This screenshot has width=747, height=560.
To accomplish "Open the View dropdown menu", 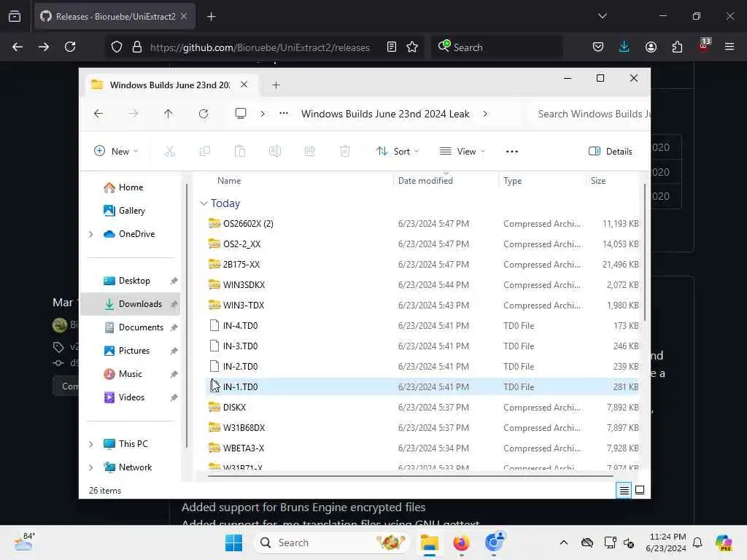I will point(462,152).
